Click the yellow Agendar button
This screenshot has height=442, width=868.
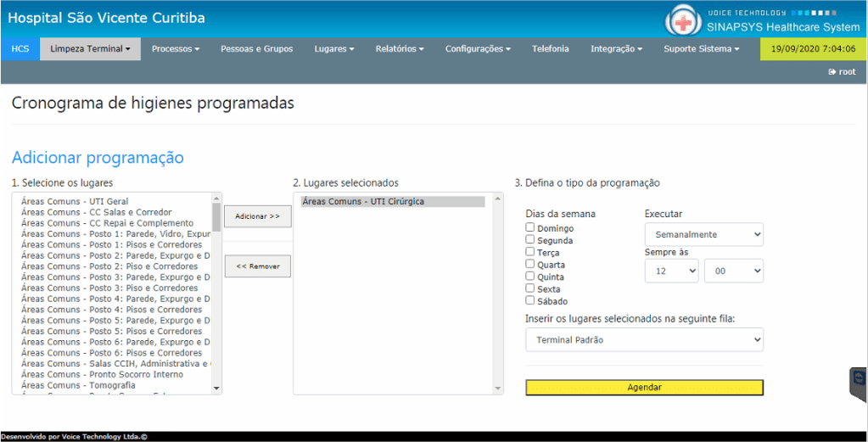tap(644, 387)
